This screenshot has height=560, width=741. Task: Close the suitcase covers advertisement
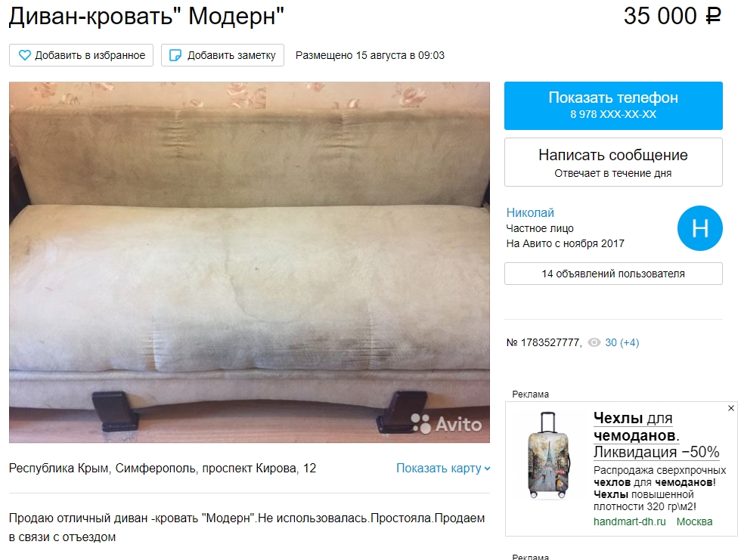click(731, 408)
